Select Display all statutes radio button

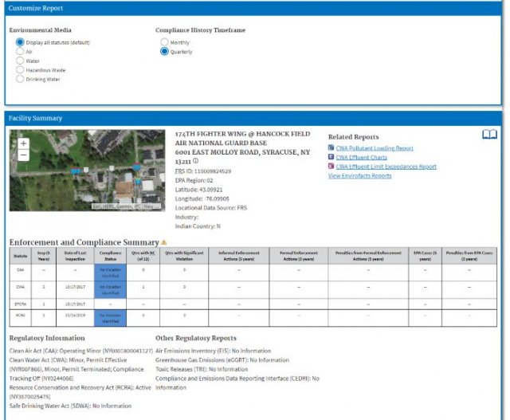tap(20, 41)
